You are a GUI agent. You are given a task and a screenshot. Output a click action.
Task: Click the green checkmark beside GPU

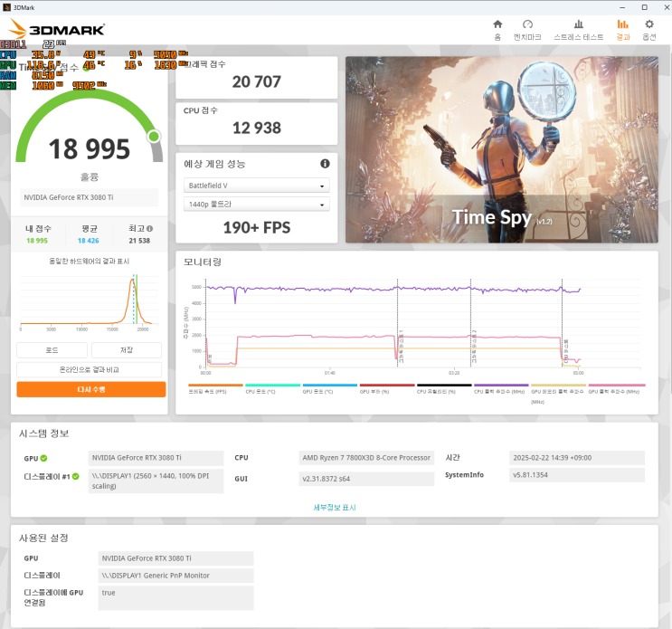pyautogui.click(x=43, y=458)
